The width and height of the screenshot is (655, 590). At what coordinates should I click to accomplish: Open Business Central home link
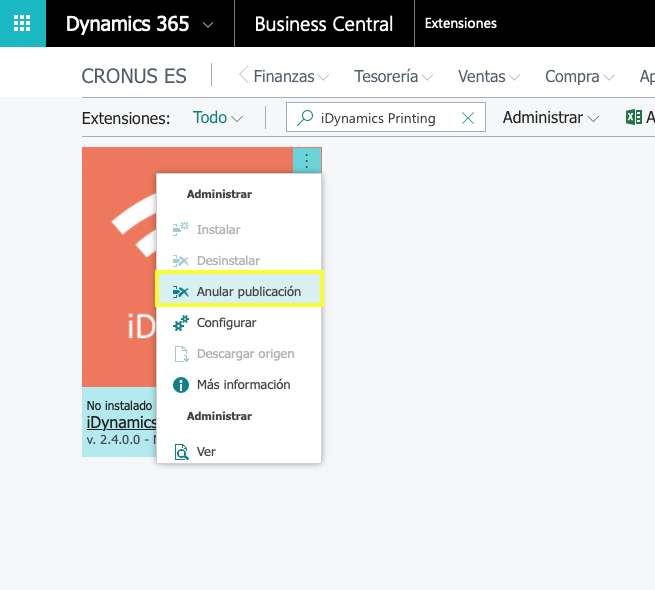[324, 24]
